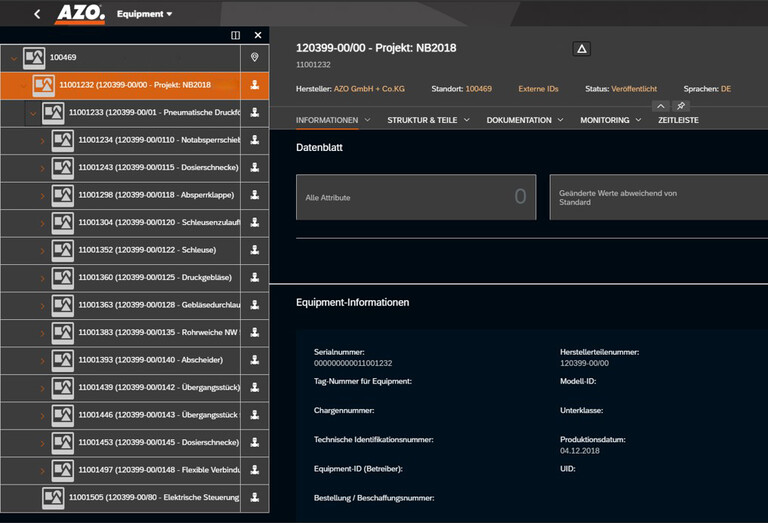Open the MONITORING tab dropdown arrow
Screen dimensions: 768x523
tap(638, 120)
